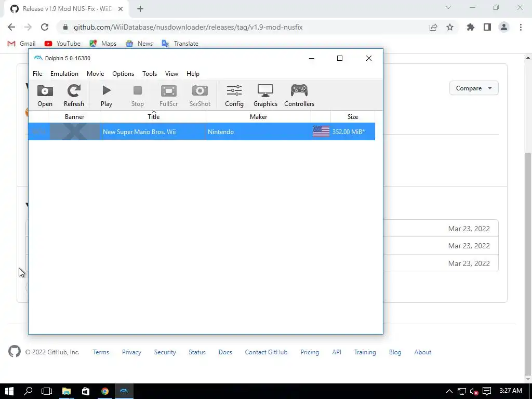Open taskbar Search icon
Viewport: 532px width, 399px height.
click(x=28, y=391)
